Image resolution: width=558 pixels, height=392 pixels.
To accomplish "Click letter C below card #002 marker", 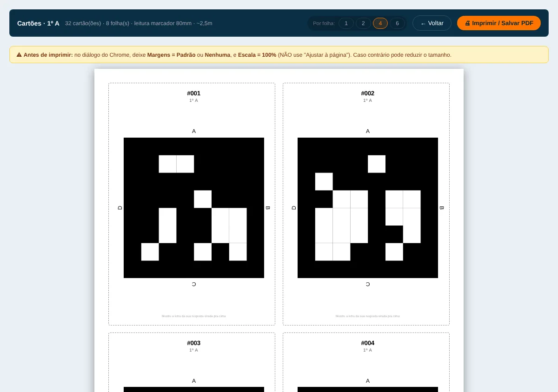I will point(368,284).
